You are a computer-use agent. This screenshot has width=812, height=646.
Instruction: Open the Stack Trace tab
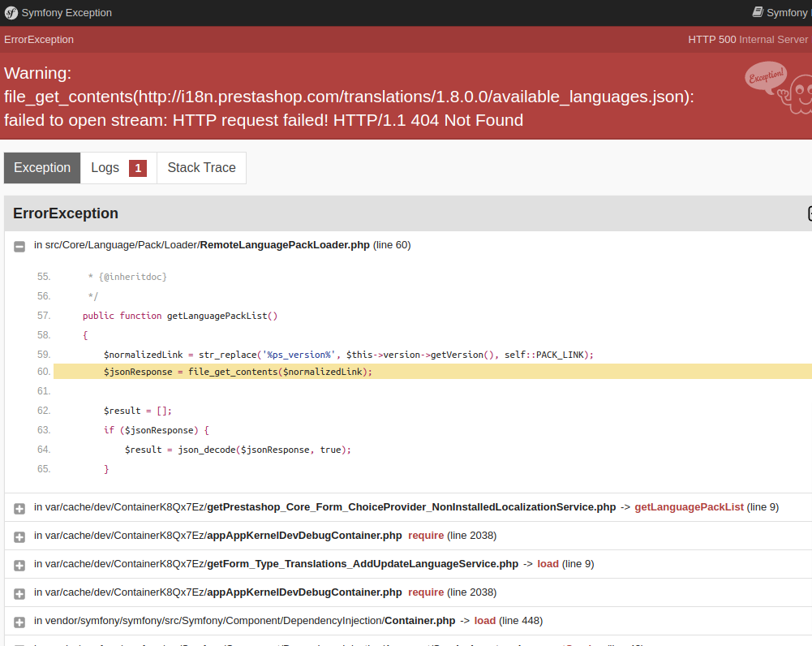pos(201,167)
